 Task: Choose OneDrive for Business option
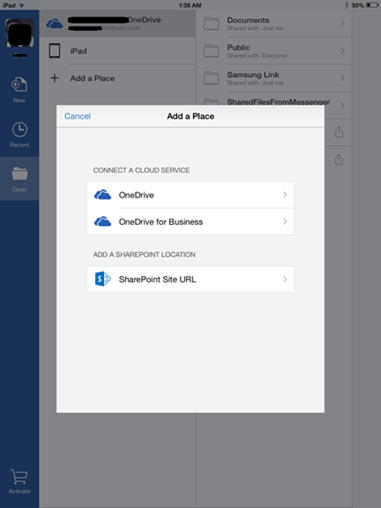tap(190, 222)
